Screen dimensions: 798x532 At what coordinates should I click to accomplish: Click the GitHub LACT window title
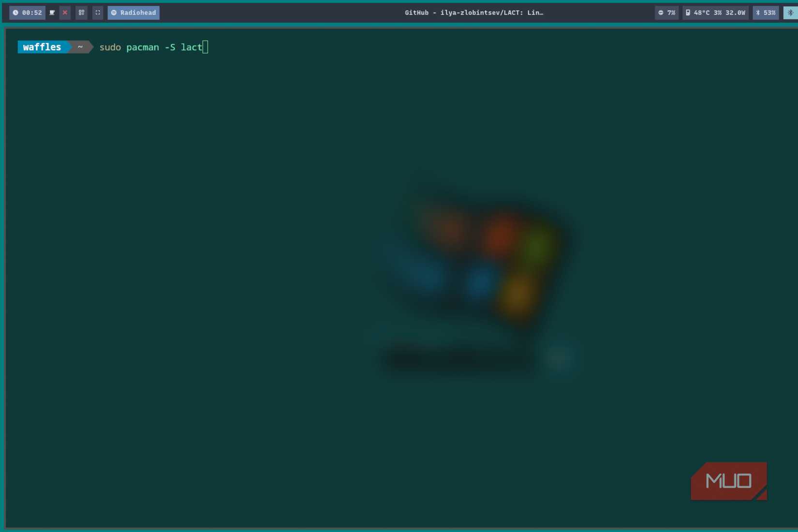pyautogui.click(x=474, y=13)
